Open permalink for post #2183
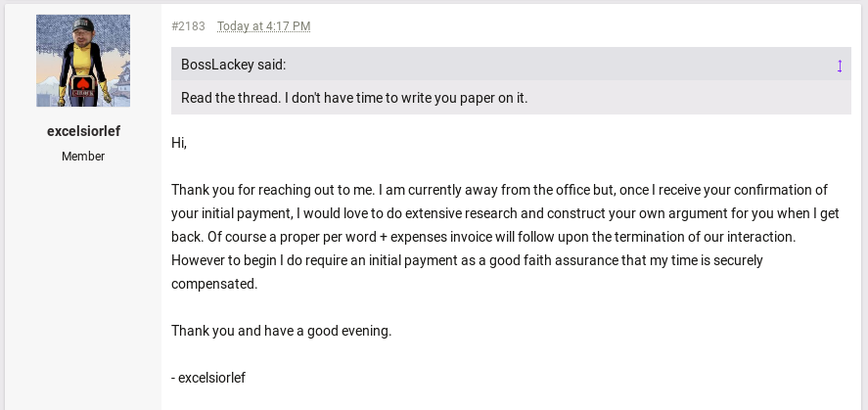The height and width of the screenshot is (410, 868). (x=188, y=26)
